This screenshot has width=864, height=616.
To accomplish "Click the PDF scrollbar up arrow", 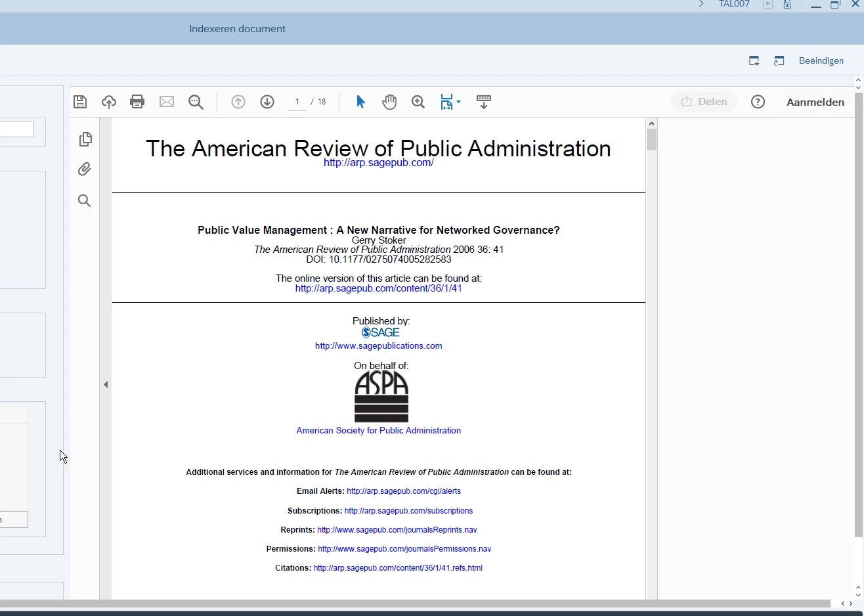I will tap(651, 123).
